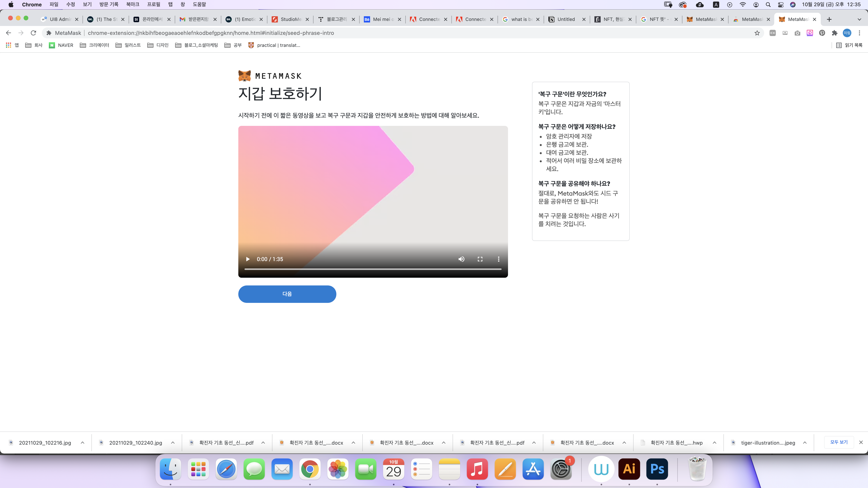Viewport: 868px width, 488px height.
Task: Open the date and time in menu bar
Action: click(x=831, y=4)
